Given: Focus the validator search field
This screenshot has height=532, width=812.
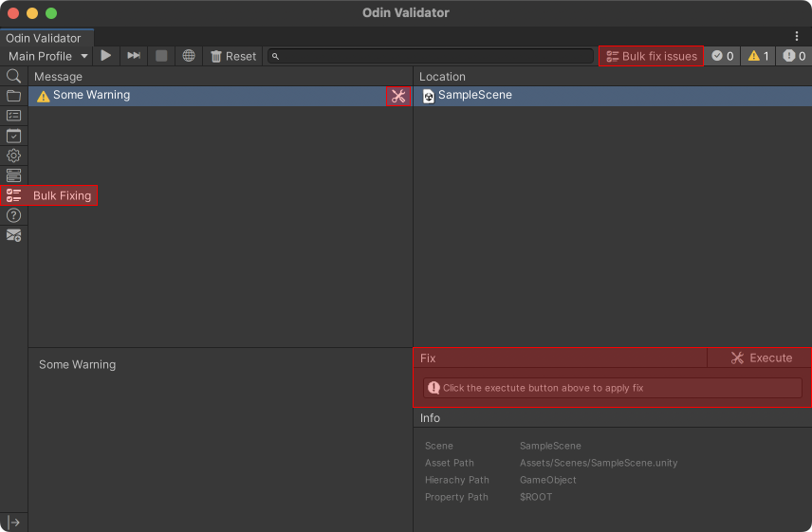Looking at the screenshot, I should [x=431, y=56].
